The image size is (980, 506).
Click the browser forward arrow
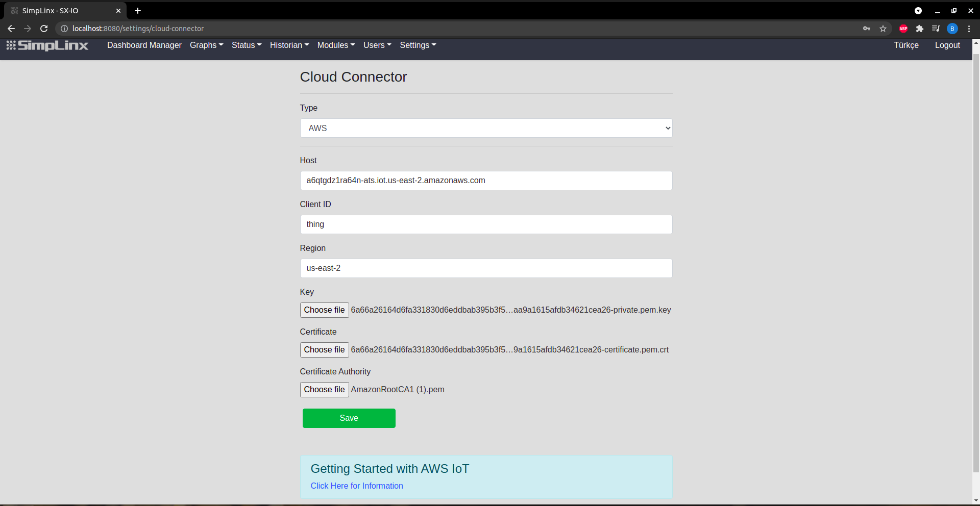pos(28,29)
